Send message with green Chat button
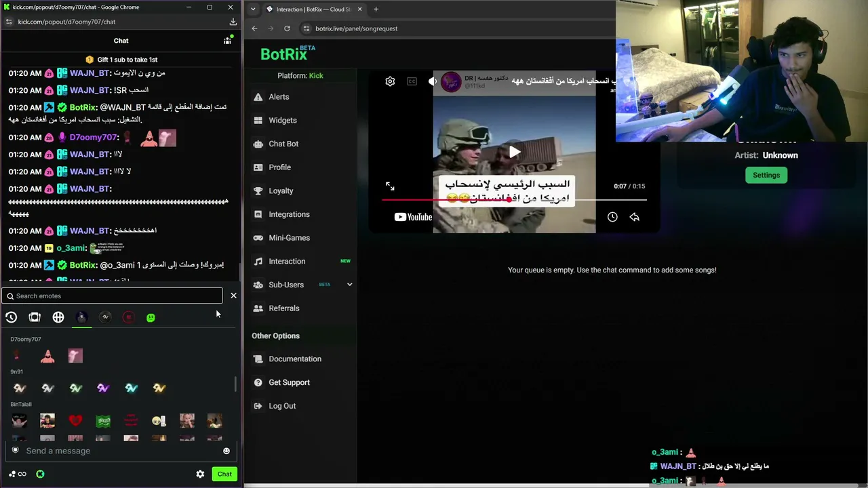This screenshot has height=488, width=868. (x=224, y=474)
